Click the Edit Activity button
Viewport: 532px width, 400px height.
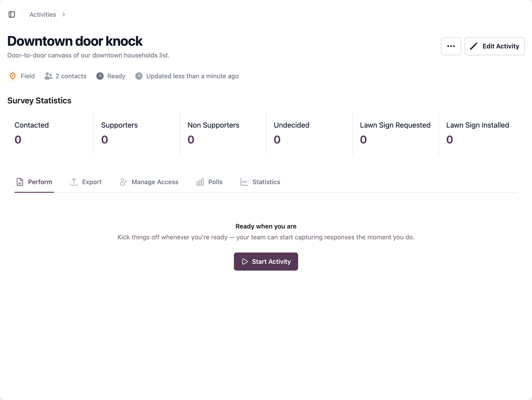(x=494, y=46)
